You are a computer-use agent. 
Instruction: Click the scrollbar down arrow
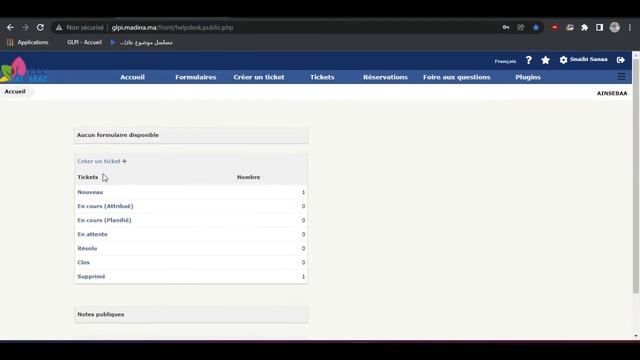click(636, 336)
